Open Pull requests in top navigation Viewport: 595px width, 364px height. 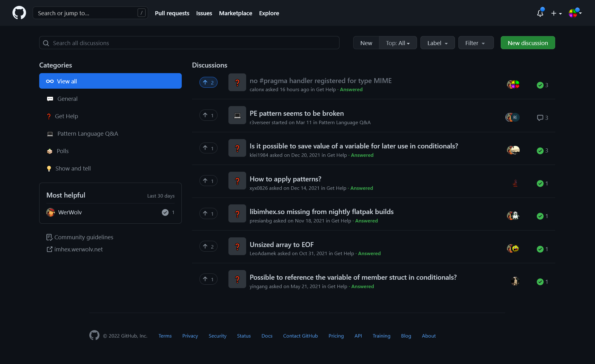click(x=172, y=13)
